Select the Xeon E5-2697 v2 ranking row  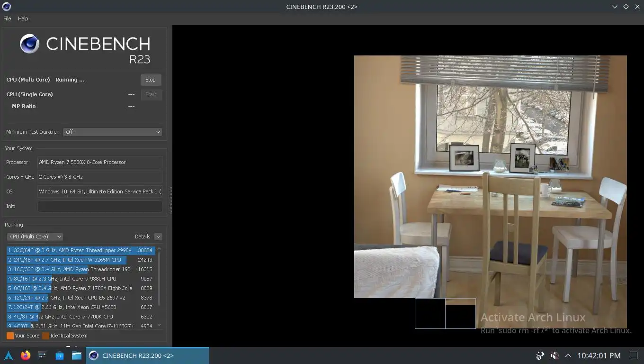[x=80, y=298]
